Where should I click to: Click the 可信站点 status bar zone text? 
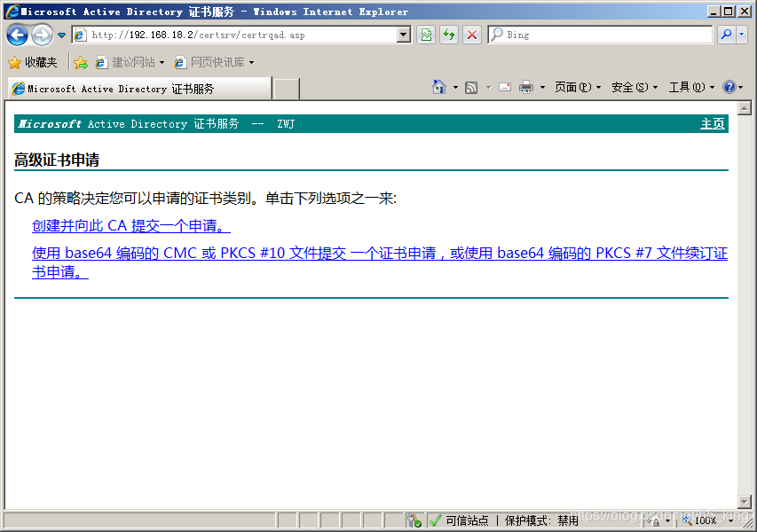[467, 520]
